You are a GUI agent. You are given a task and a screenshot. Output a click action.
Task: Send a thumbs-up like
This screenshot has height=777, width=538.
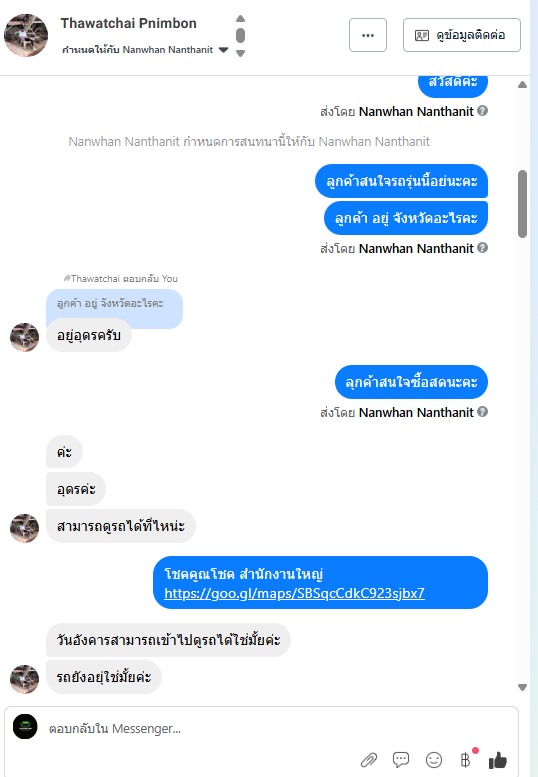[x=498, y=760]
